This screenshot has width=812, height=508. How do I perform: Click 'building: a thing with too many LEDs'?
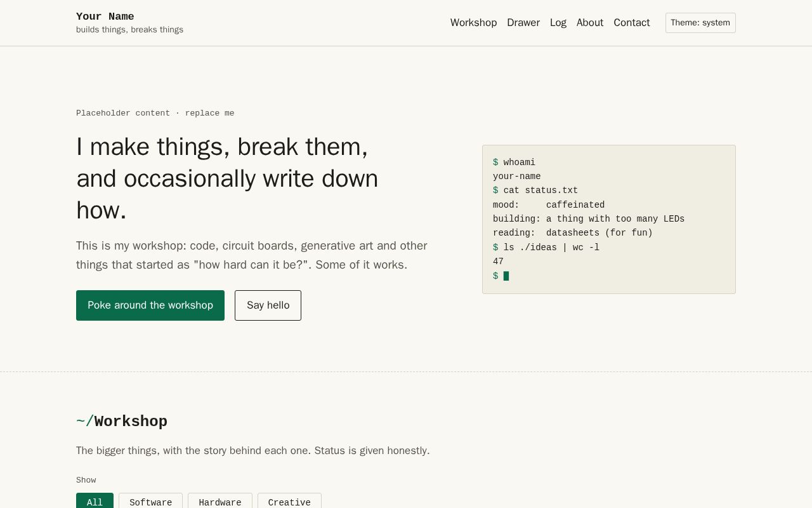[589, 219]
